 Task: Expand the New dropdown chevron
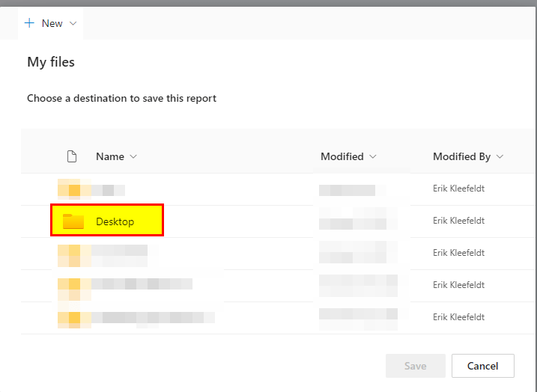[x=73, y=23]
